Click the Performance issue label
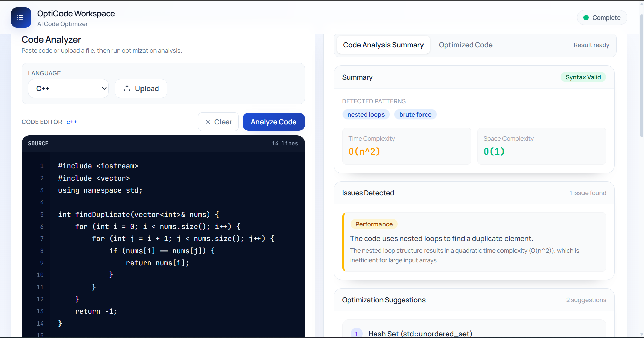This screenshot has height=338, width=644. coord(374,224)
